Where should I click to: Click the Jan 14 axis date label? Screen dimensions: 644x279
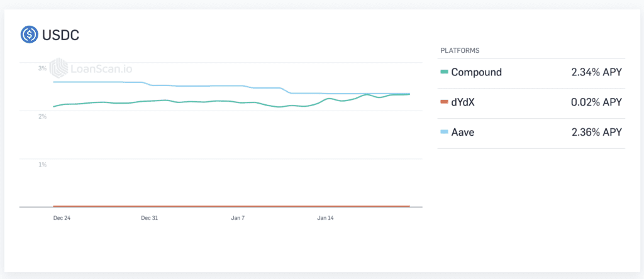pyautogui.click(x=325, y=218)
